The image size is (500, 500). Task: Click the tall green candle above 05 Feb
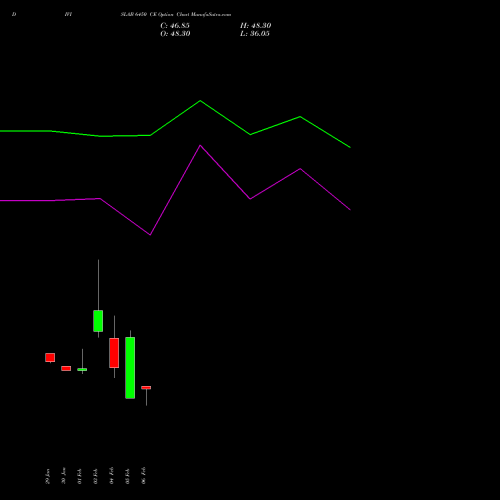click(x=130, y=368)
